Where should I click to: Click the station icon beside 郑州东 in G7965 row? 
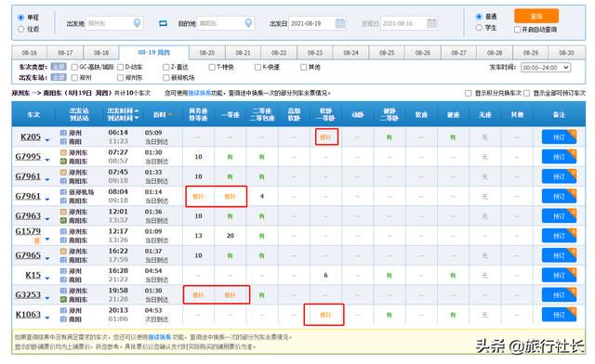click(63, 252)
